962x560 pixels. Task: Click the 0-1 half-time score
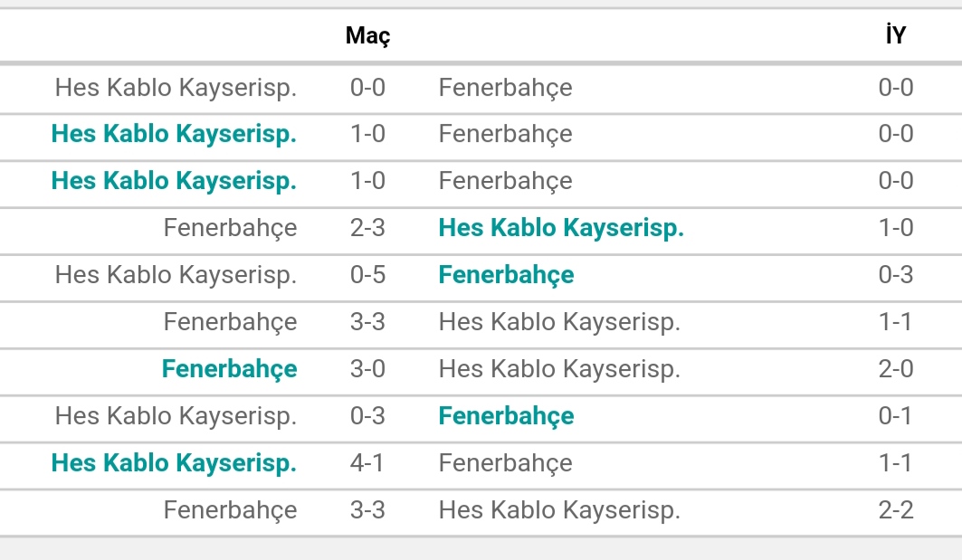pyautogui.click(x=896, y=416)
